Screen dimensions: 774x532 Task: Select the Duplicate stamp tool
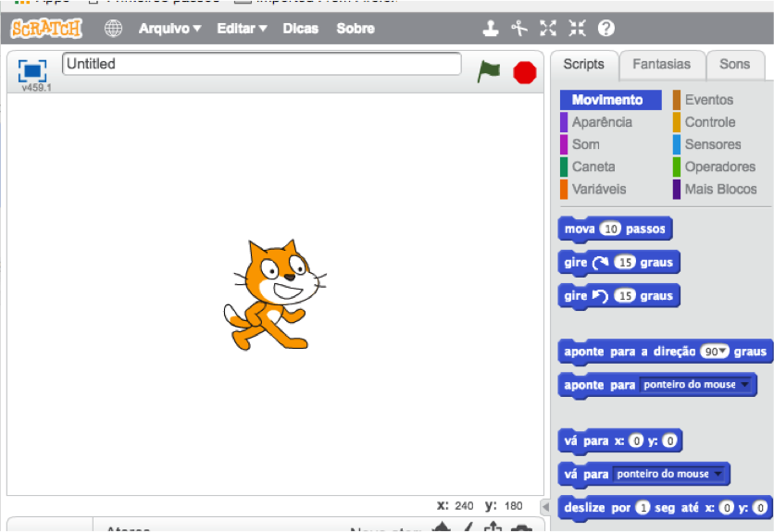point(490,28)
